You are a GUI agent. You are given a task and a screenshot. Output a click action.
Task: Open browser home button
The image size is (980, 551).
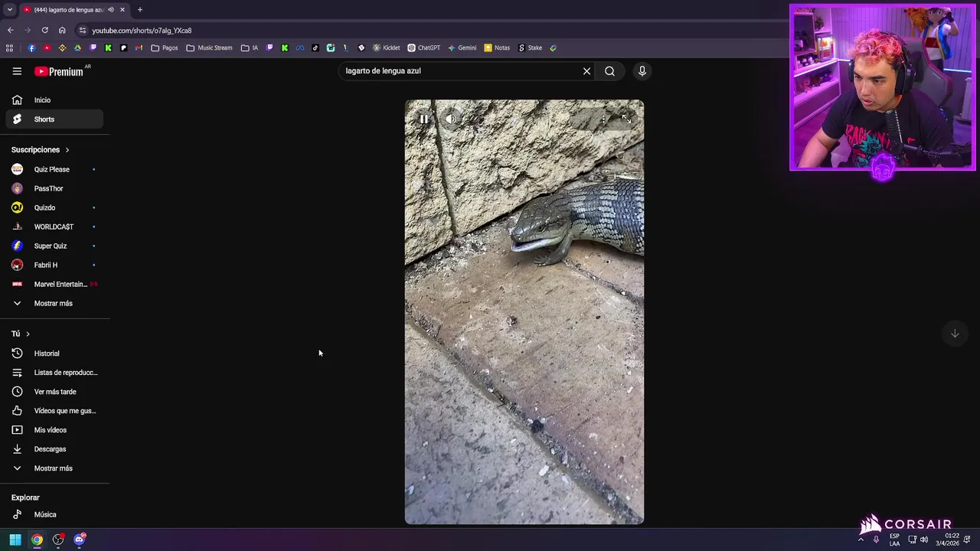coord(62,31)
